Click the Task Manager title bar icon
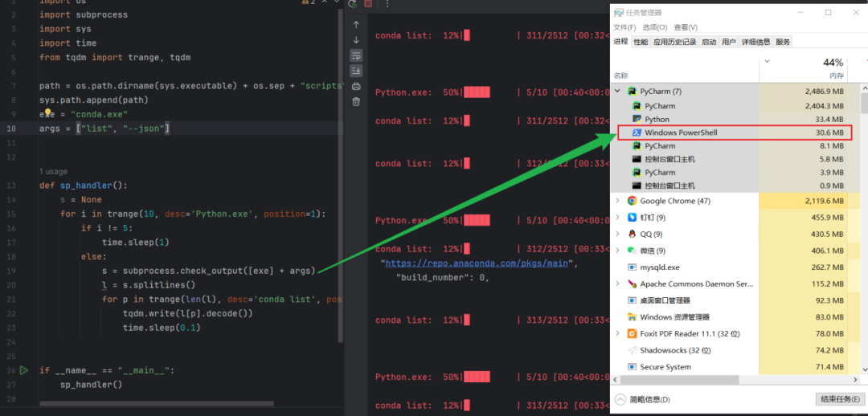Viewport: 868px width, 416px height. pos(619,13)
